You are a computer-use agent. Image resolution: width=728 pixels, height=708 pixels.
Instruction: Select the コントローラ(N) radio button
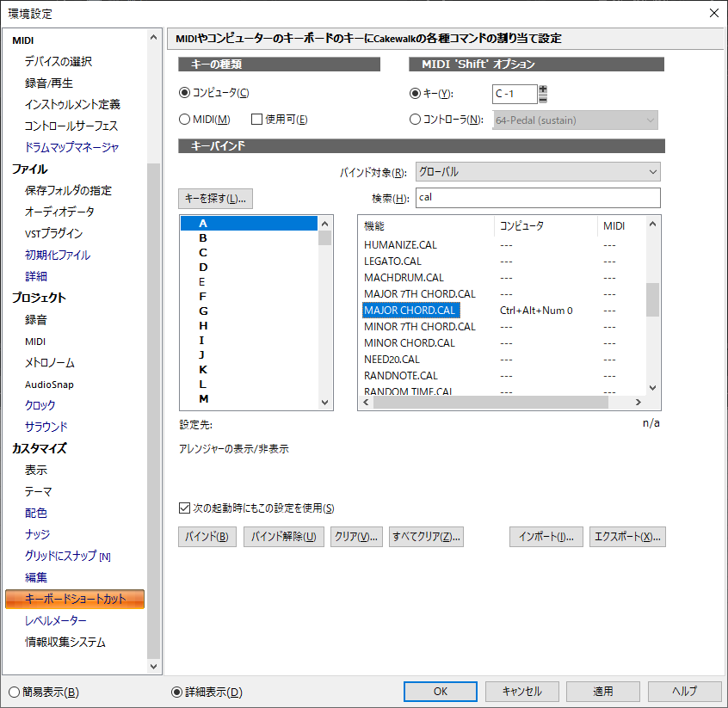click(x=415, y=120)
